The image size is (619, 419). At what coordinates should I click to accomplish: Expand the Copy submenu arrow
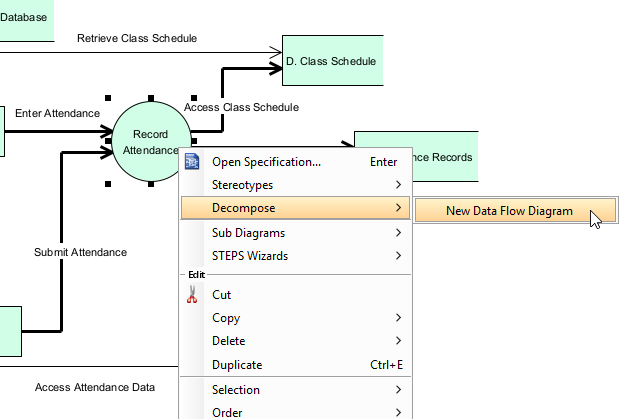point(398,318)
